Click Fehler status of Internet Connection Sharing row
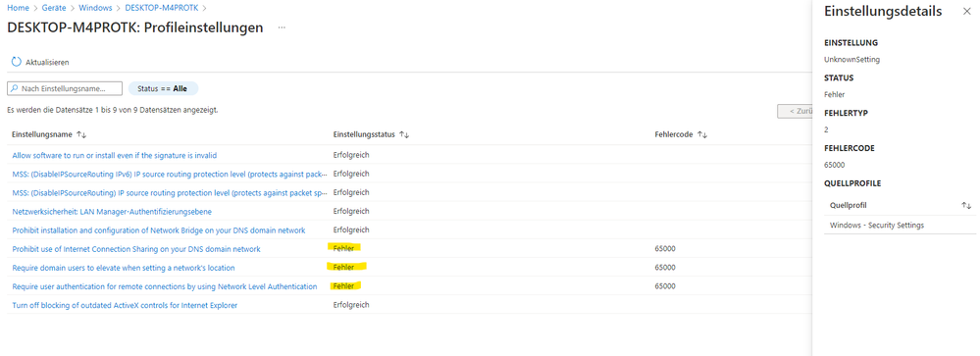 (x=343, y=248)
